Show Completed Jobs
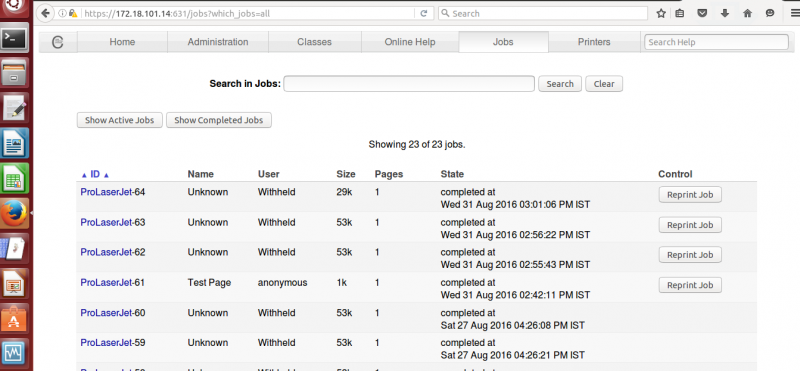Screen dimensions: 800x371 coord(218,120)
